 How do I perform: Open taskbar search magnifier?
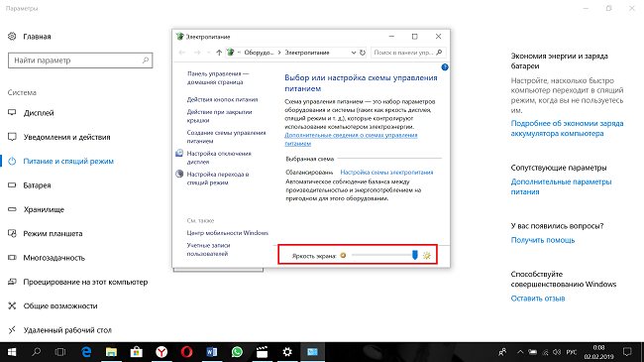coord(36,352)
